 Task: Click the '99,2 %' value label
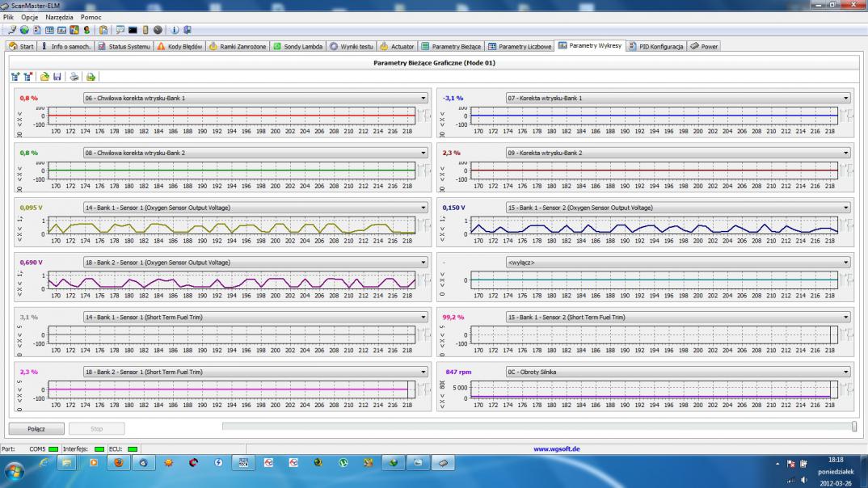(x=453, y=317)
